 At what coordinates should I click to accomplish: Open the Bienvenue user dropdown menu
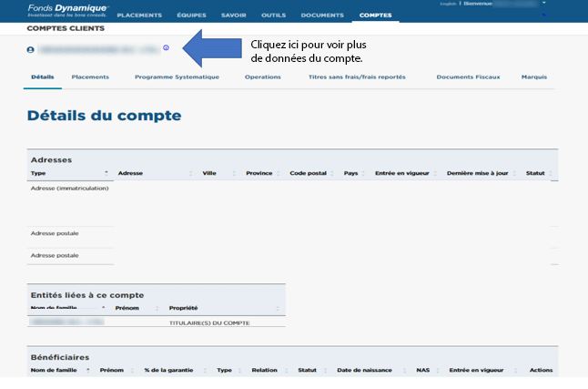[x=543, y=4]
